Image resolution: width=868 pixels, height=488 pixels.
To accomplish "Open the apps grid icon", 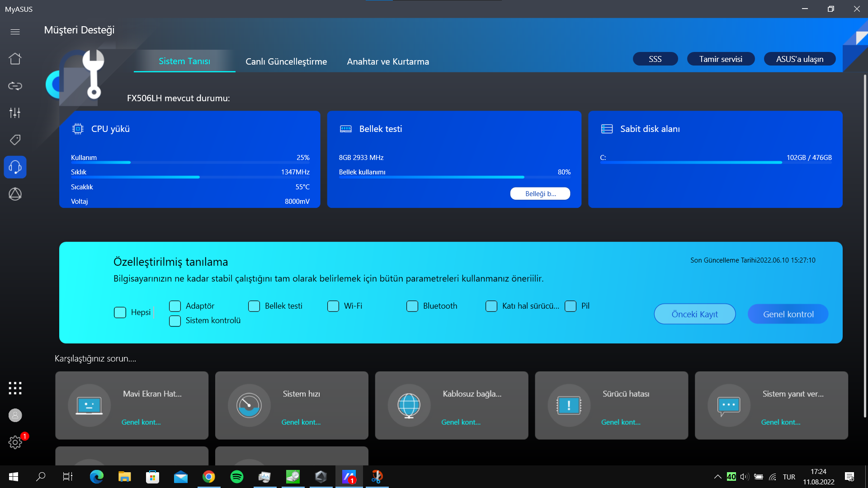I will click(x=15, y=388).
